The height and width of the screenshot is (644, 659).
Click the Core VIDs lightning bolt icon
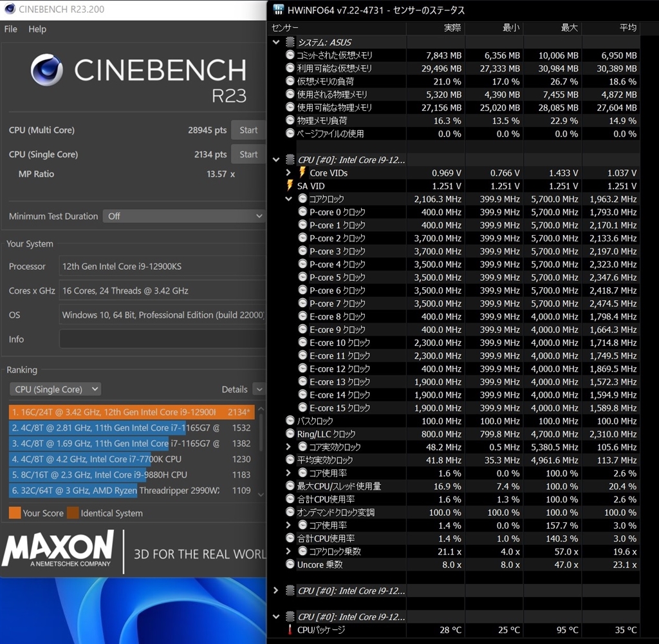pyautogui.click(x=302, y=173)
